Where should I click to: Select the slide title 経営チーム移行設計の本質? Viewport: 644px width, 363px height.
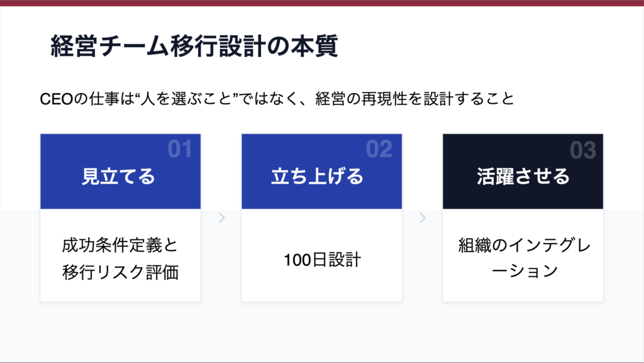tap(194, 47)
